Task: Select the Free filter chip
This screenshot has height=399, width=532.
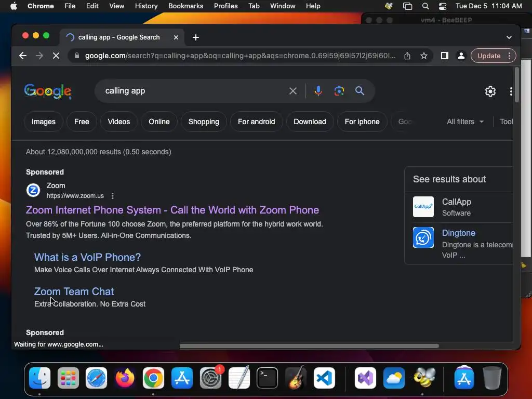Action: (82, 122)
